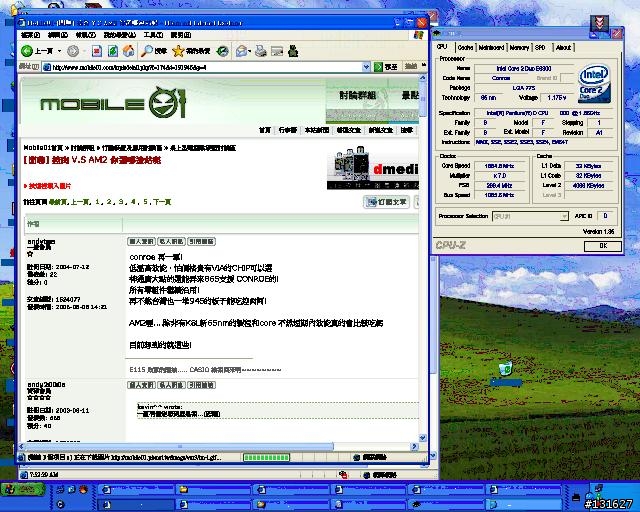Open the Processor Selection combo box in CPU-Z
This screenshot has height=512, width=640.
pyautogui.click(x=530, y=216)
